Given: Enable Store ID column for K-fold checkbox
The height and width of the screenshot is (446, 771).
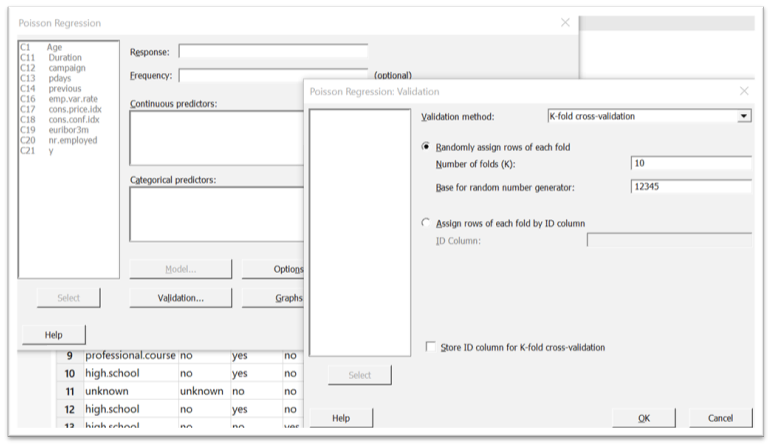Looking at the screenshot, I should tap(431, 347).
